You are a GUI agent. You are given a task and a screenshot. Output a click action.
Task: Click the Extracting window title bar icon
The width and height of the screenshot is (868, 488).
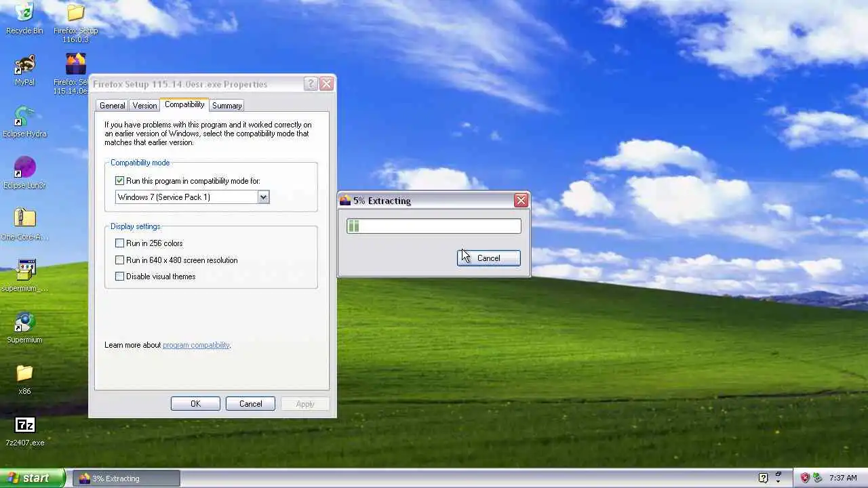click(345, 201)
